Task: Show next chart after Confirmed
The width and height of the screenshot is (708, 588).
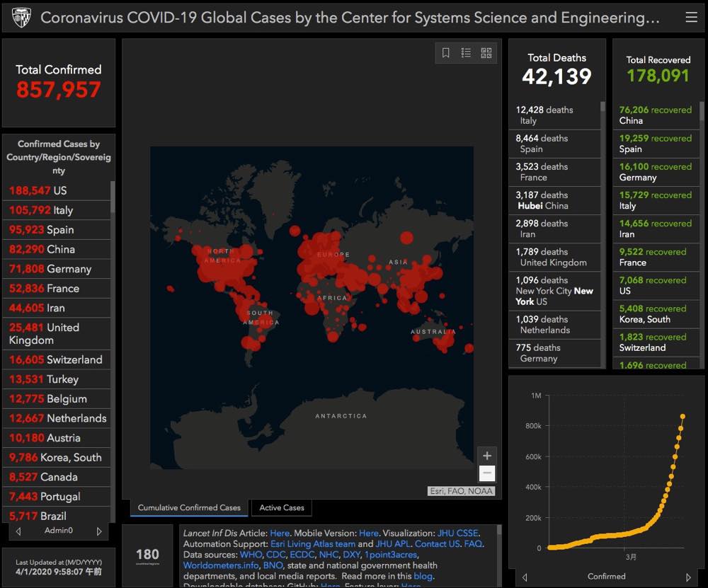Action: 688,577
